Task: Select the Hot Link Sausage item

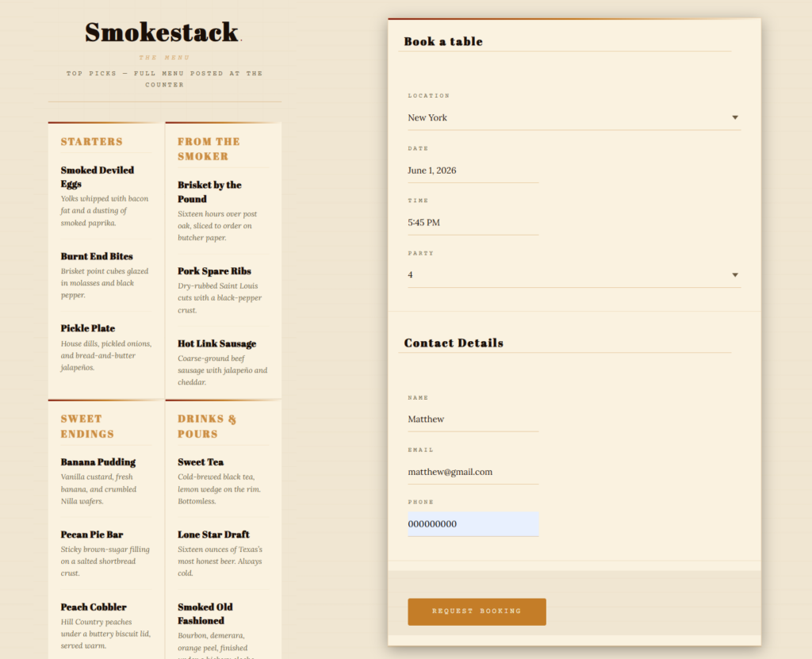Action: tap(216, 343)
